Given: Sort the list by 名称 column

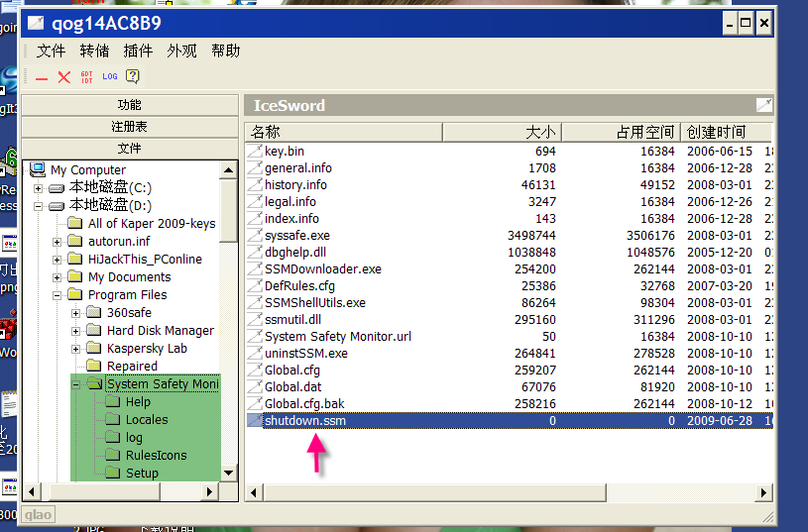Looking at the screenshot, I should click(x=344, y=133).
